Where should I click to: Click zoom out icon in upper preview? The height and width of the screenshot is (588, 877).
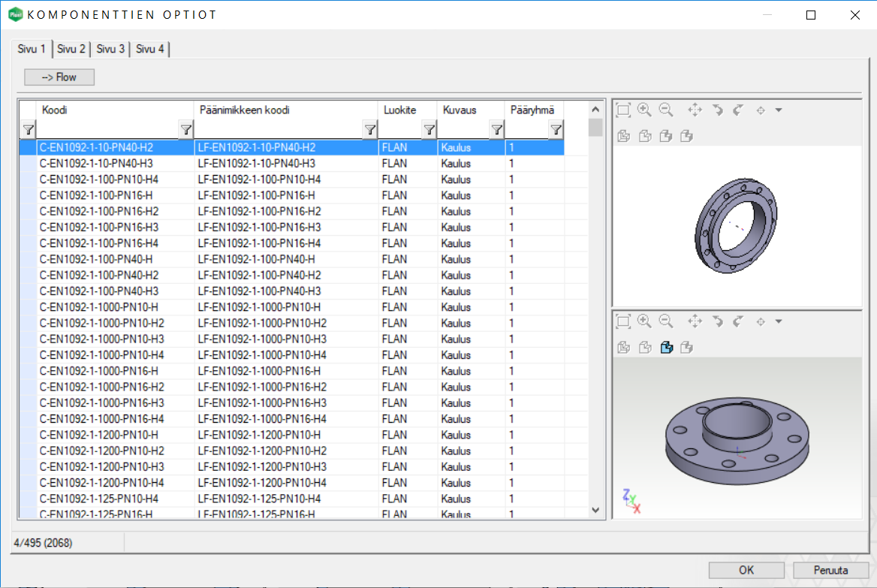665,110
